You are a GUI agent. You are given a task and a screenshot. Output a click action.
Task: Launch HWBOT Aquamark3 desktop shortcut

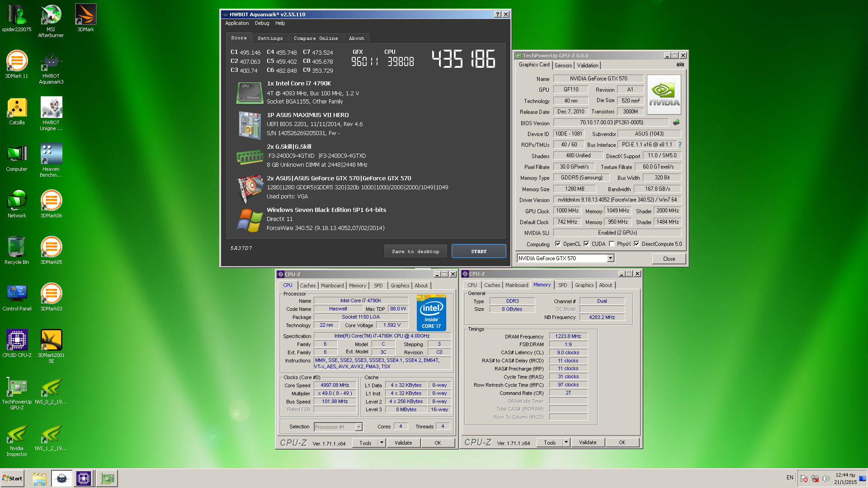click(51, 68)
